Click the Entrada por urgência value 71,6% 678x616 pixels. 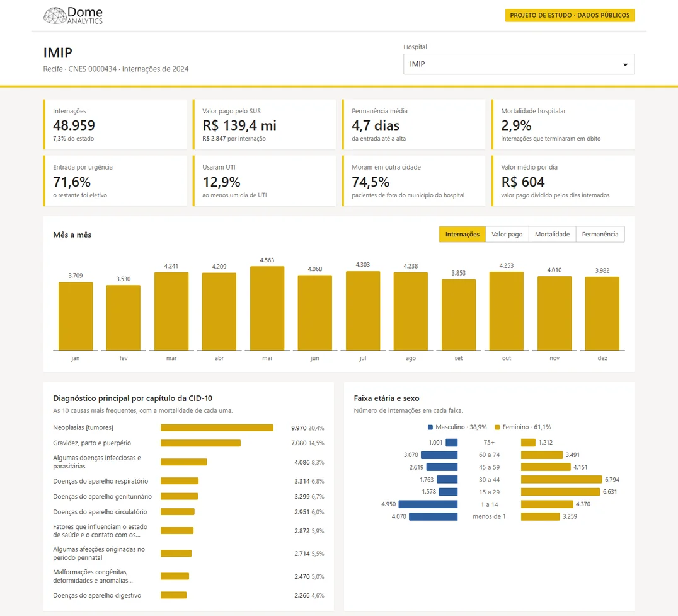click(72, 182)
